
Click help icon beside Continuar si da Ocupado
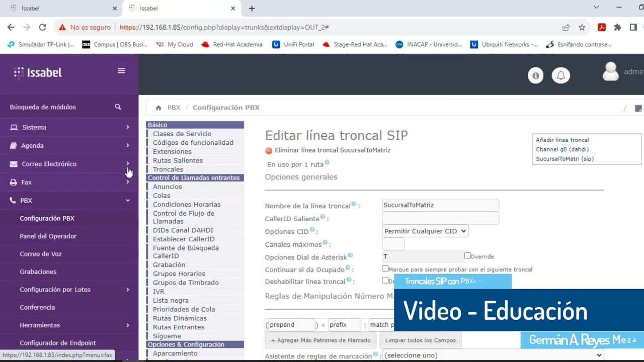(348, 268)
